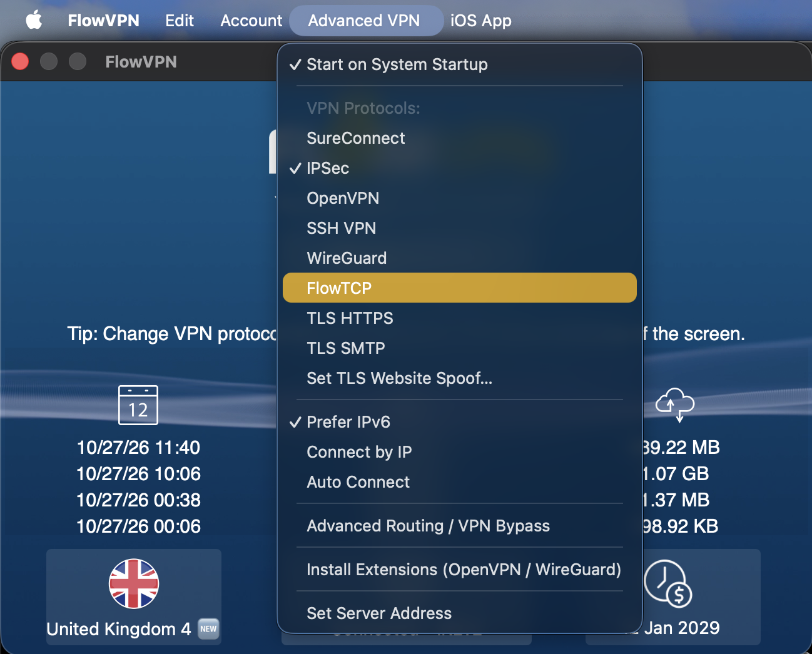Click the calendar connection history icon

click(138, 405)
